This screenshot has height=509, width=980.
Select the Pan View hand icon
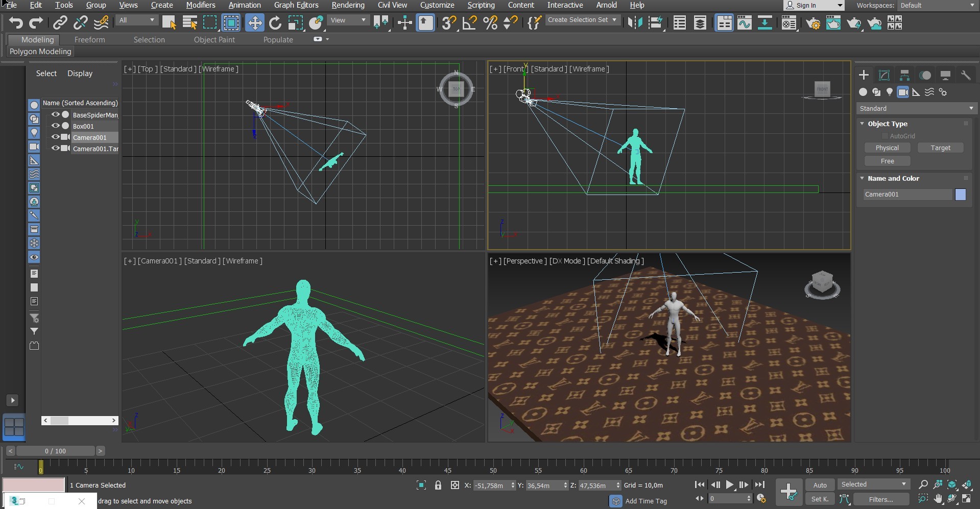tap(938, 499)
